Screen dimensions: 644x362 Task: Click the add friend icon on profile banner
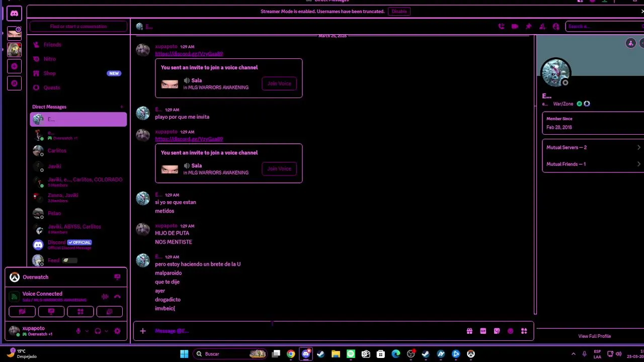coord(630,44)
